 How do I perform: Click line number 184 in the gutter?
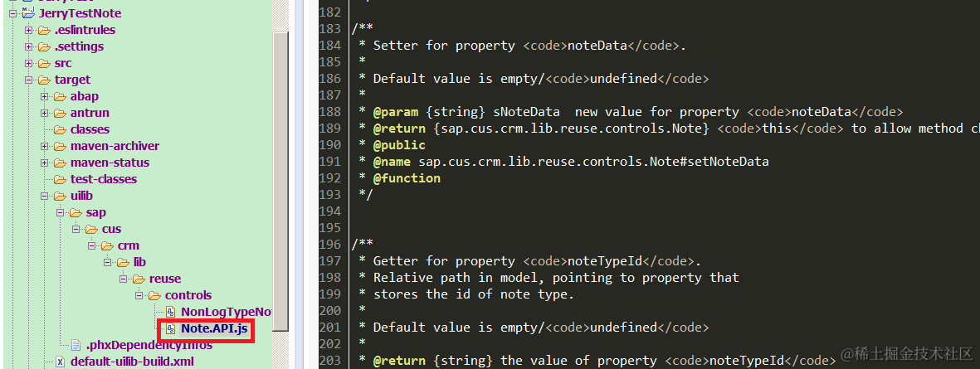pyautogui.click(x=330, y=46)
